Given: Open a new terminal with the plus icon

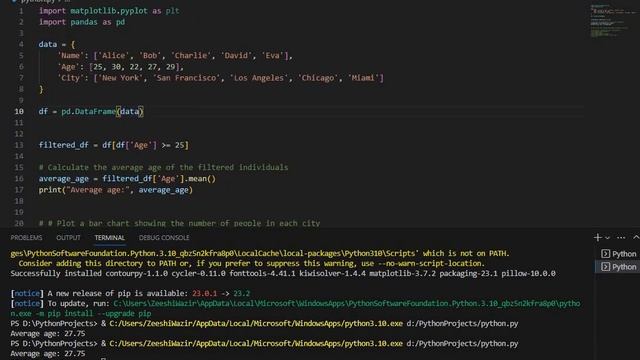Looking at the screenshot, I should (598, 237).
